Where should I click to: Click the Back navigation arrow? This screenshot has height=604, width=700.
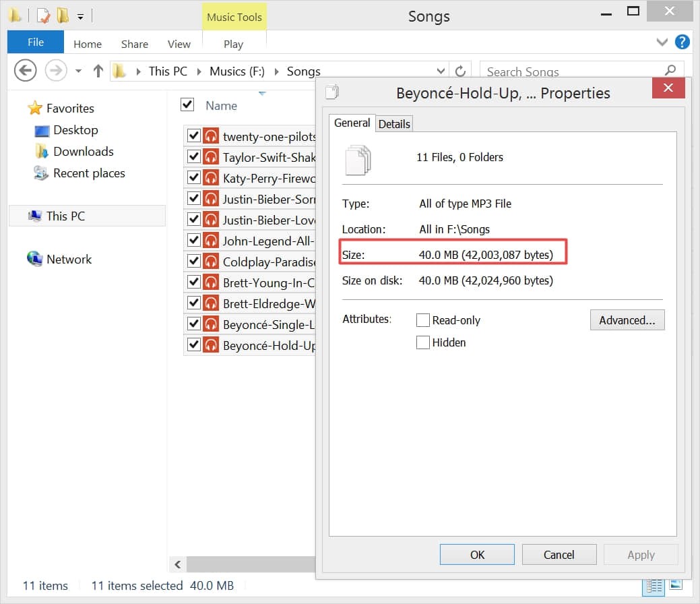[26, 71]
